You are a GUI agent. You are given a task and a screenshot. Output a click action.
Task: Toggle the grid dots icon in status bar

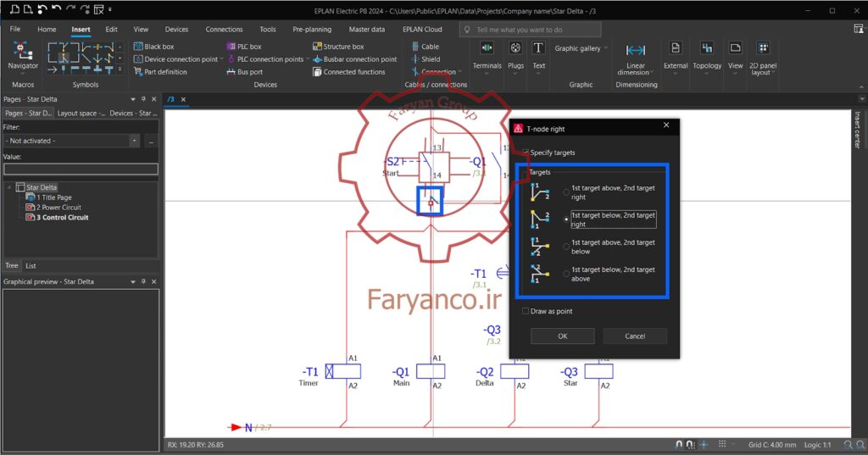(x=722, y=445)
